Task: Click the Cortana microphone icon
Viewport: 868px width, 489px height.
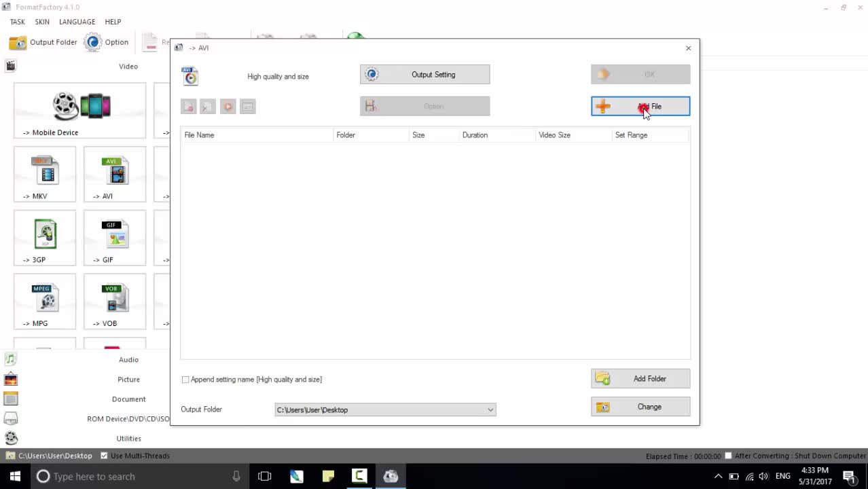Action: point(236,476)
